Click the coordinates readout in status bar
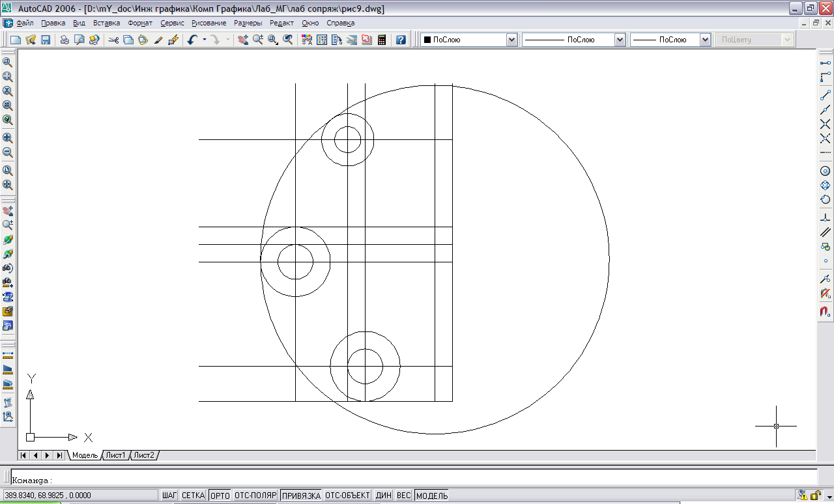Viewport: 834px width, 504px height. tap(79, 496)
